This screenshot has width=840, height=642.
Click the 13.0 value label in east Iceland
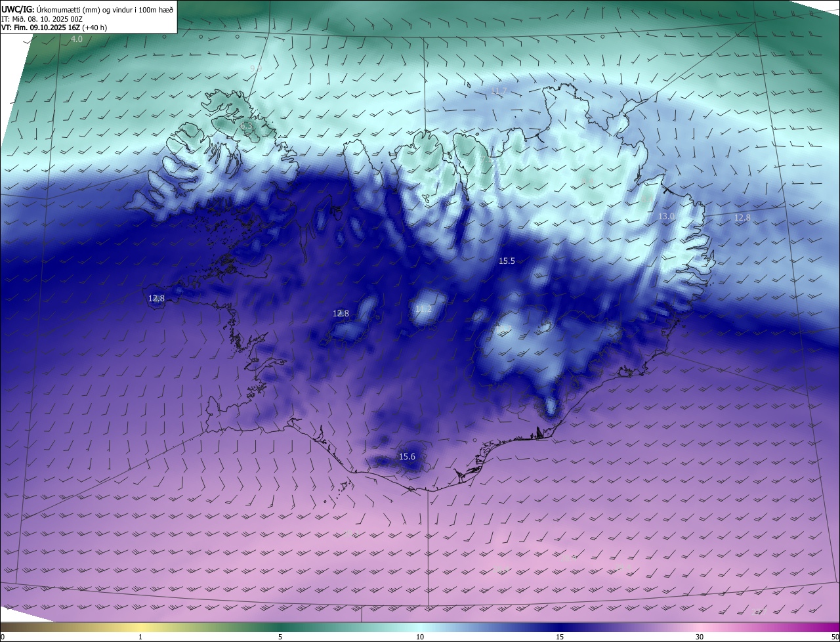pos(666,216)
